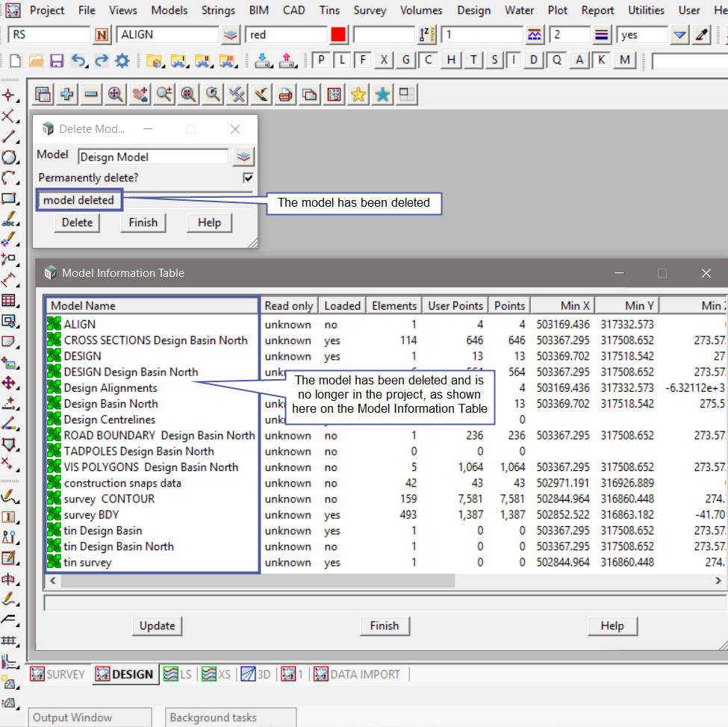Click the eyedropper icon in top bar
728x727 pixels.
tap(702, 35)
